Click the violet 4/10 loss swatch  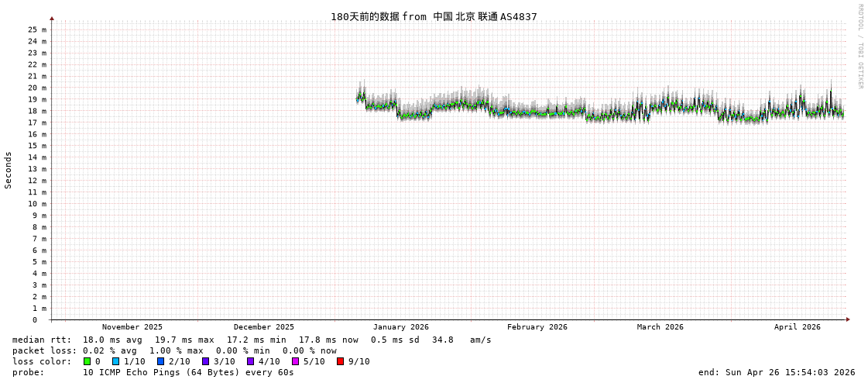(x=251, y=361)
